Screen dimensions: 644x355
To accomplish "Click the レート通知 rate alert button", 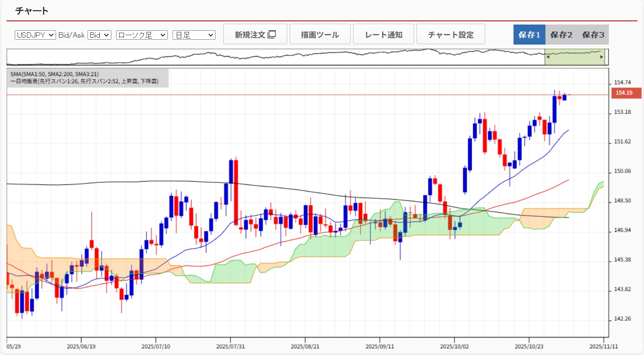I will [x=383, y=34].
